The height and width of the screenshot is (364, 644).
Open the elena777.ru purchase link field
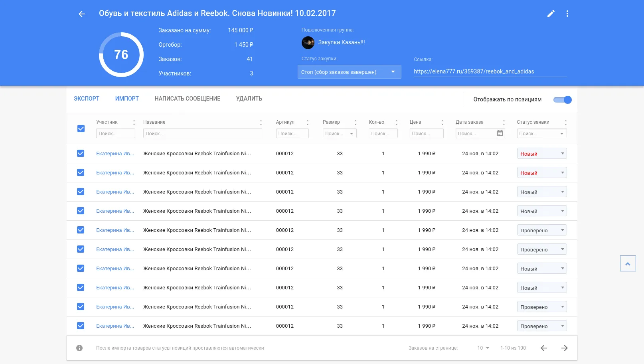tap(490, 71)
